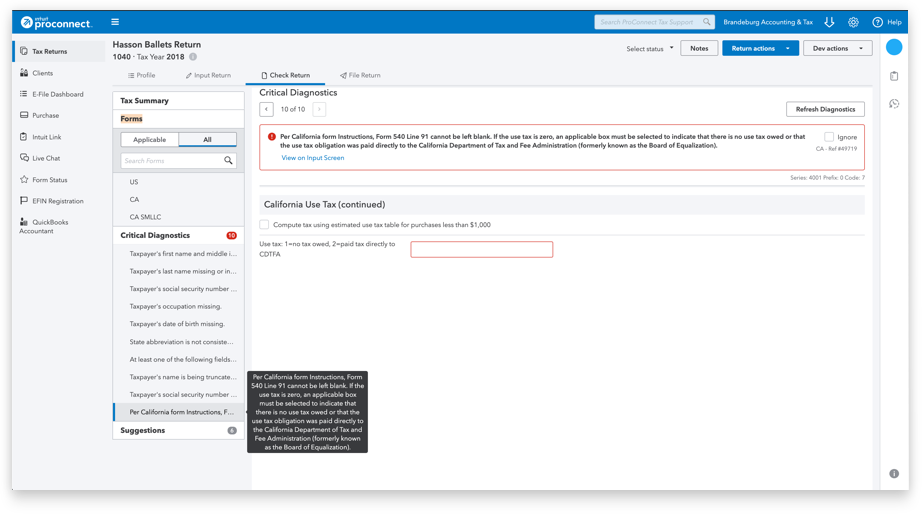Follow the View on Input Screen link
922x514 pixels.
313,158
